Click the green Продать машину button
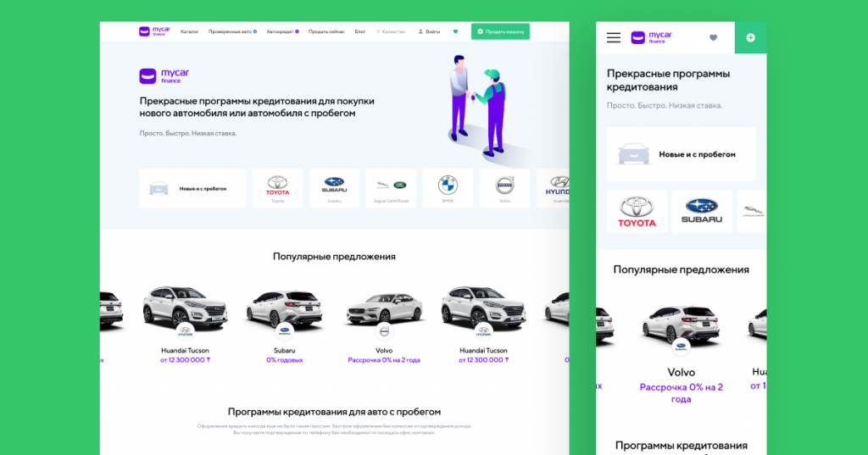This screenshot has height=455, width=868. point(500,31)
